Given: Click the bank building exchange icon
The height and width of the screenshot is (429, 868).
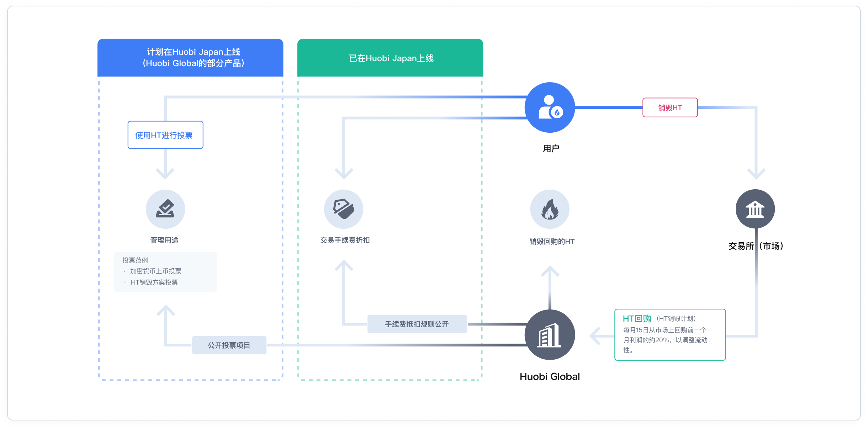Looking at the screenshot, I should pos(755,209).
